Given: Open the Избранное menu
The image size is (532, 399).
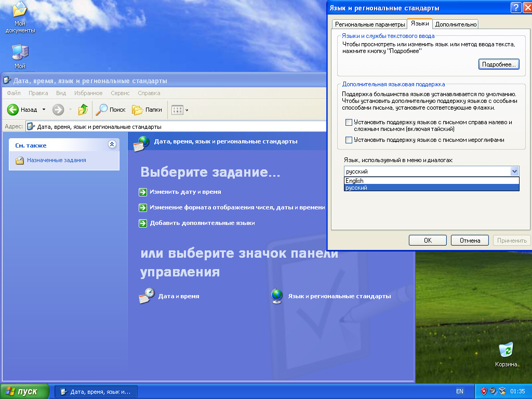Looking at the screenshot, I should (x=88, y=93).
